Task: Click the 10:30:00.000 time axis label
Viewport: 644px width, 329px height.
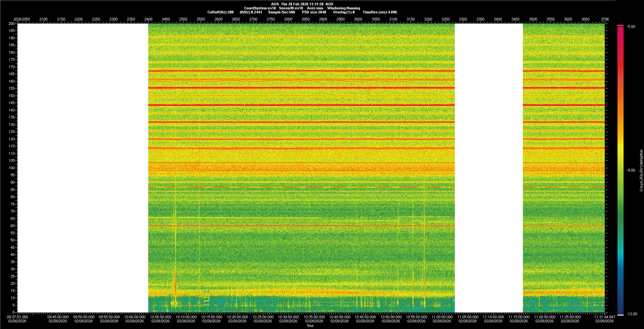Action: tap(288, 317)
